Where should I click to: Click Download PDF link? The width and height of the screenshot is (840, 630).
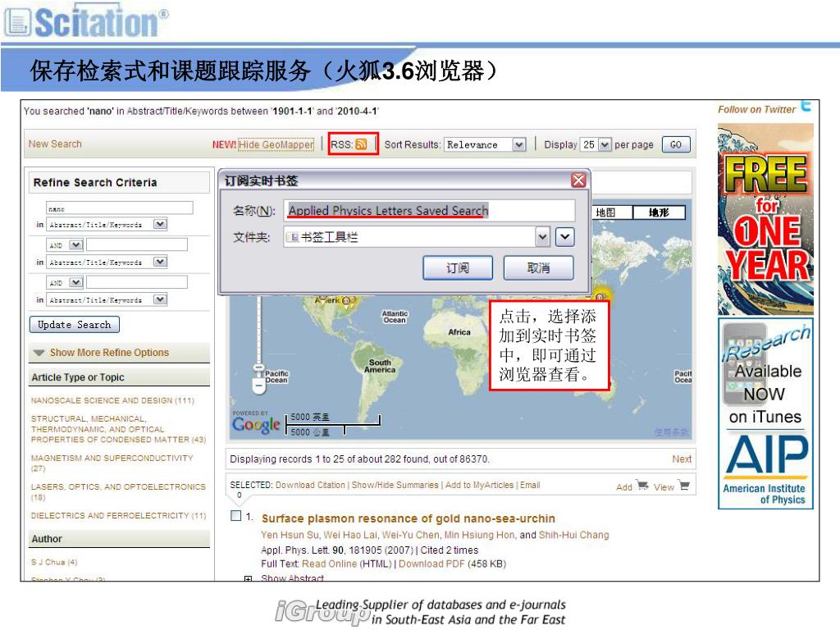[x=431, y=564]
